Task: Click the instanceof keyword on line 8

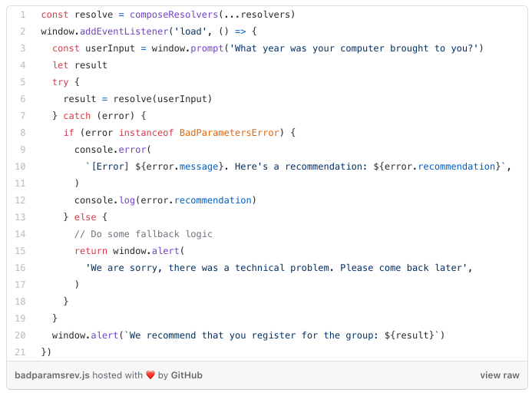Action: pyautogui.click(x=146, y=133)
